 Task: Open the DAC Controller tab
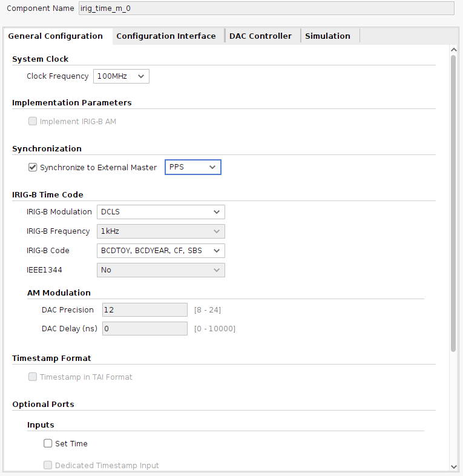(x=260, y=36)
